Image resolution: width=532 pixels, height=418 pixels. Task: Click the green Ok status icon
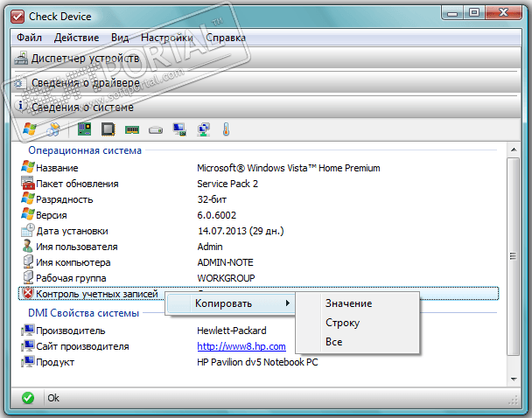(x=28, y=398)
